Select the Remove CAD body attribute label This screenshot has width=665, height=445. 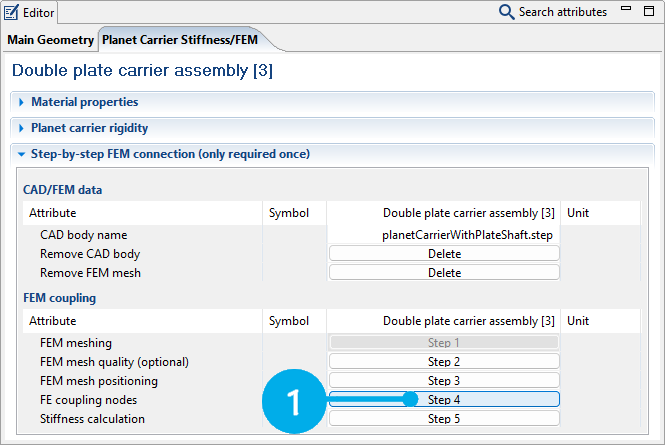coord(90,254)
